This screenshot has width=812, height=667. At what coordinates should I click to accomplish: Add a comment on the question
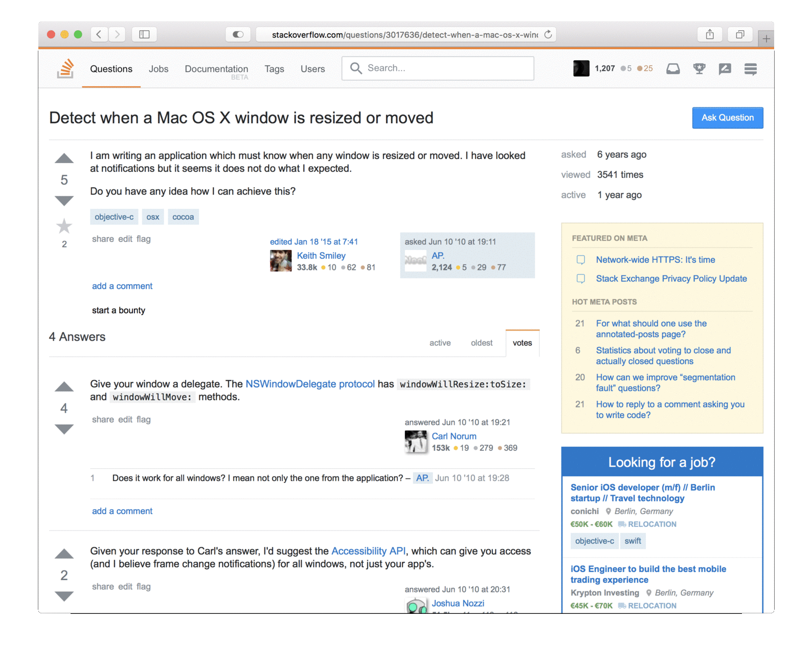pyautogui.click(x=122, y=286)
